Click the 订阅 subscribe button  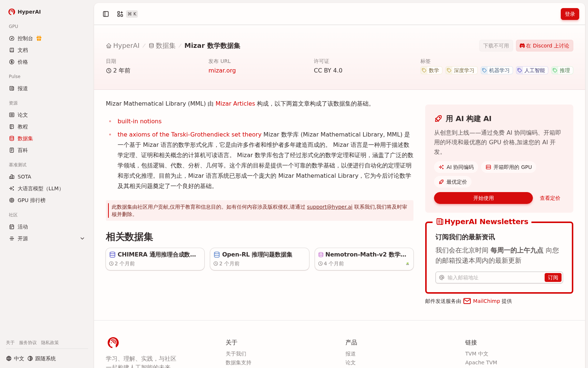[x=553, y=277]
